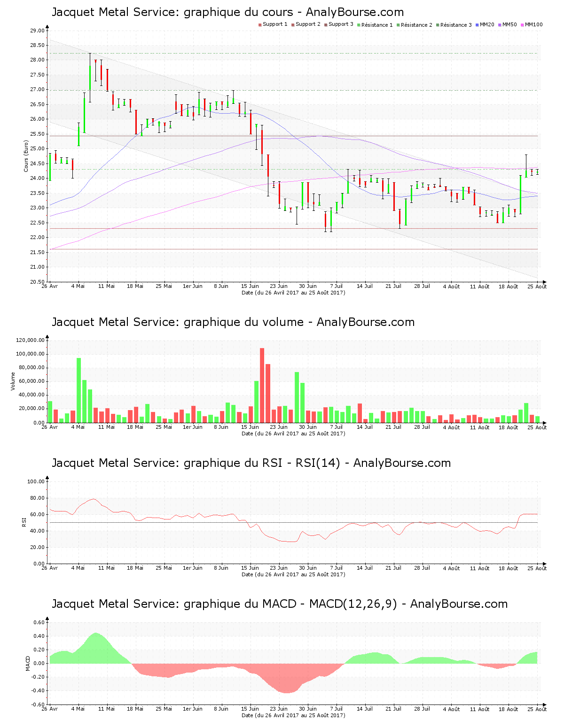The width and height of the screenshot is (564, 728).
Task: Click the 22.50 price axis value
Action: [38, 223]
